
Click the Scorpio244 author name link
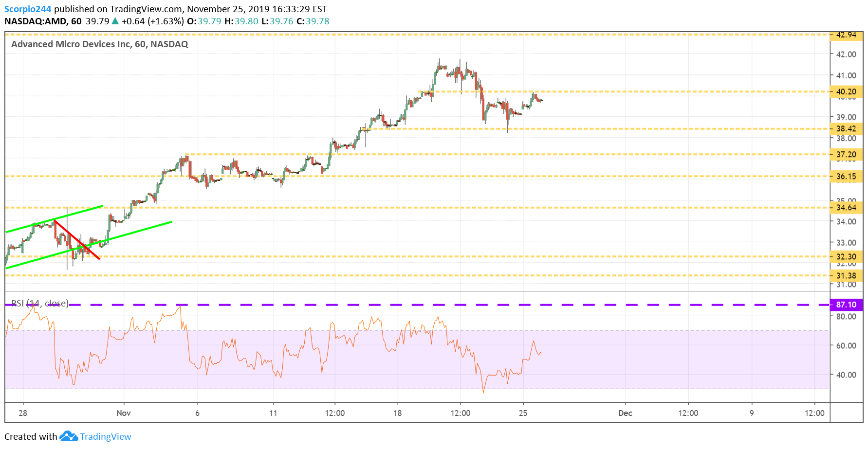[x=28, y=9]
